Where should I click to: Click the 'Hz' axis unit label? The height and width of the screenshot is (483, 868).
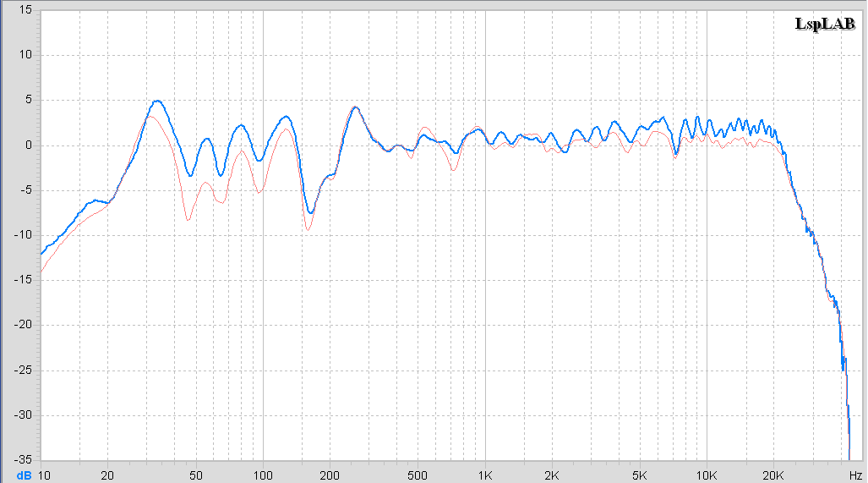(855, 475)
